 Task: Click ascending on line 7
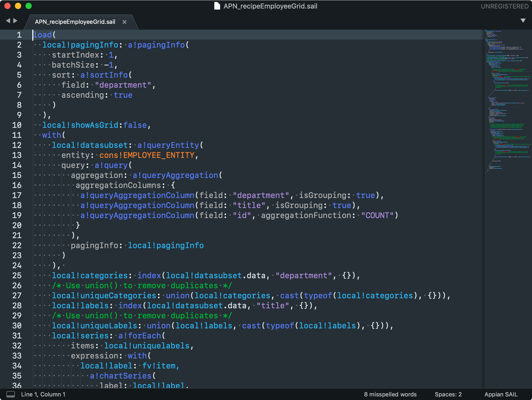(83, 95)
